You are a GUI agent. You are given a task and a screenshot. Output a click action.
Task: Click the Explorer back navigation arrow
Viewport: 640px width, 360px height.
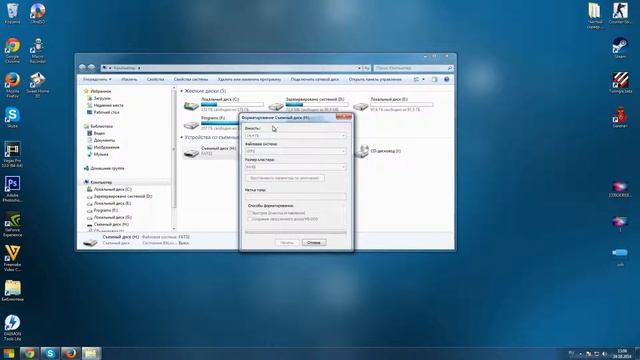point(82,67)
